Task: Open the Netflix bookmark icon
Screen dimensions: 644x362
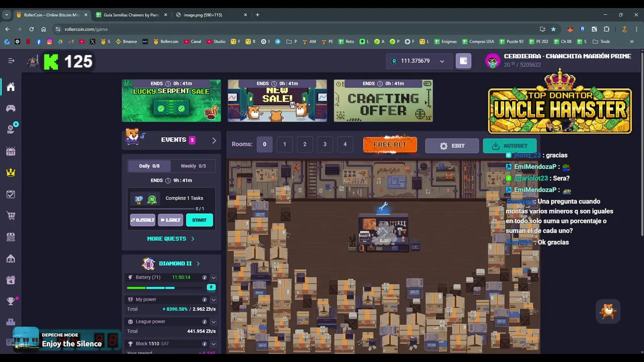Action: tap(28, 42)
